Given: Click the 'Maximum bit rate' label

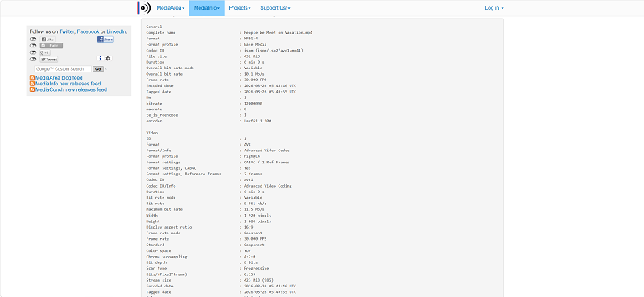Looking at the screenshot, I should 163,209.
